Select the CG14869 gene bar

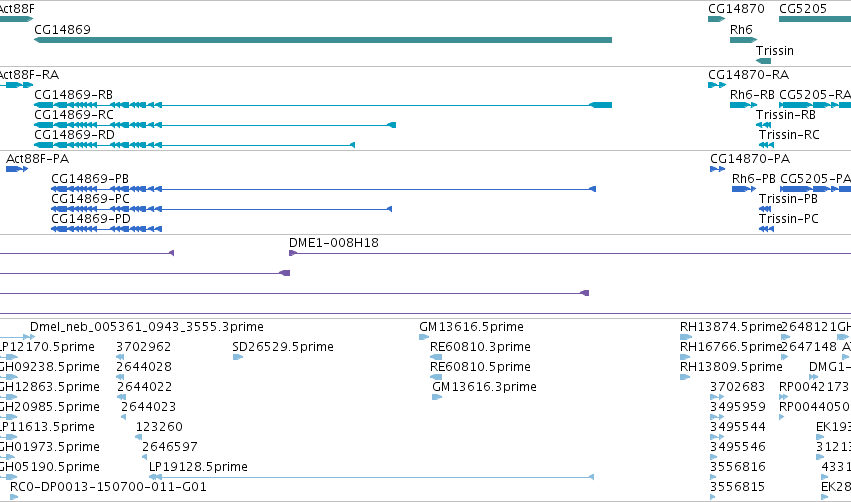(323, 40)
